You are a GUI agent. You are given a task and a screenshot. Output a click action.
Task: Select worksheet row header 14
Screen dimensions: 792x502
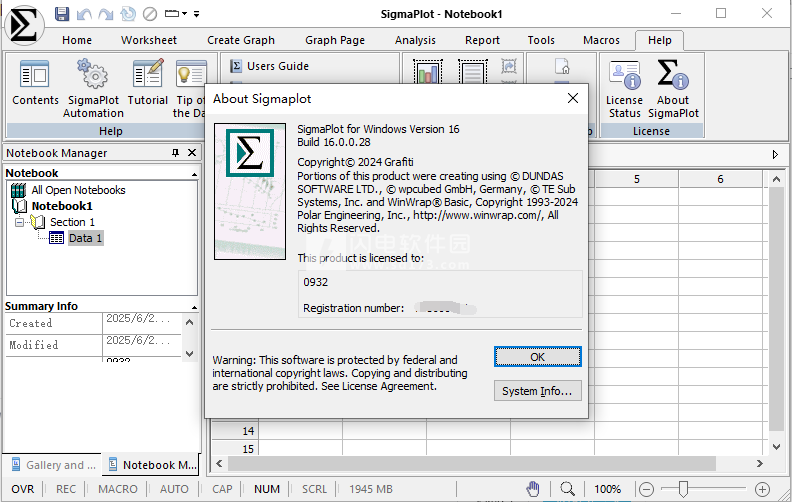235,431
